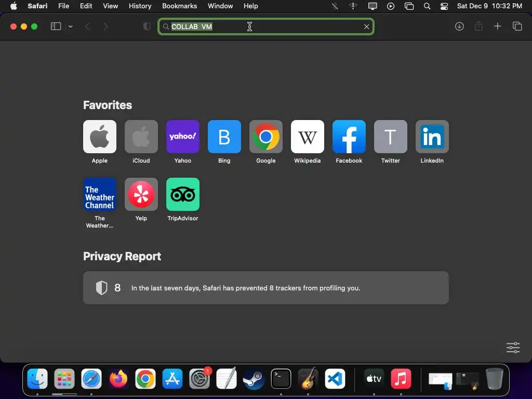Open App Store from the Dock
532x399 pixels.
(x=172, y=378)
